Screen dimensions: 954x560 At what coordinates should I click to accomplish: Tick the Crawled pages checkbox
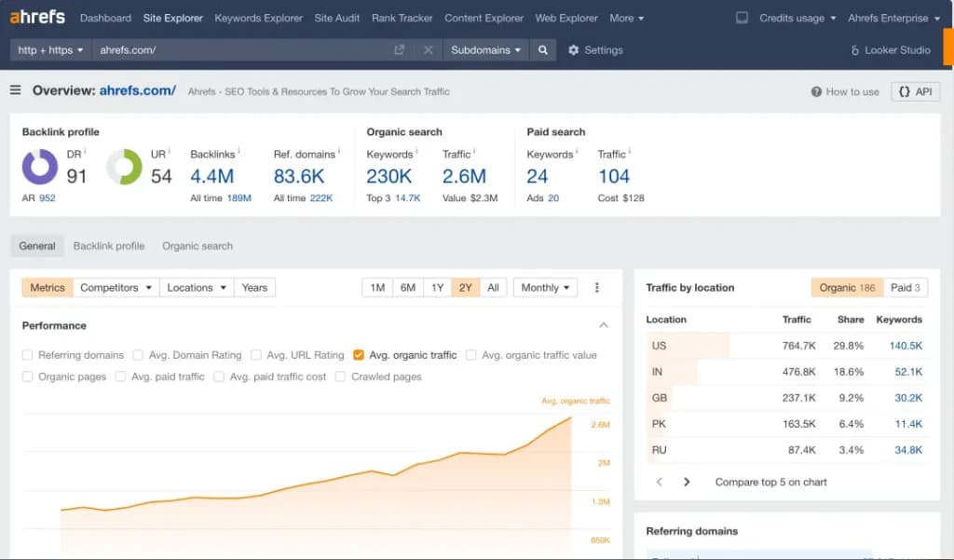point(341,376)
